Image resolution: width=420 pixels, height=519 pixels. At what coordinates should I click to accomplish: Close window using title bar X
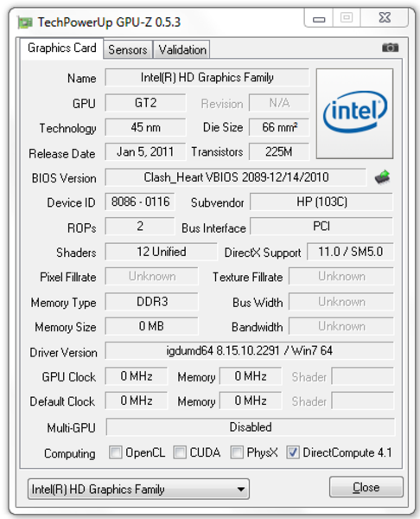[385, 18]
